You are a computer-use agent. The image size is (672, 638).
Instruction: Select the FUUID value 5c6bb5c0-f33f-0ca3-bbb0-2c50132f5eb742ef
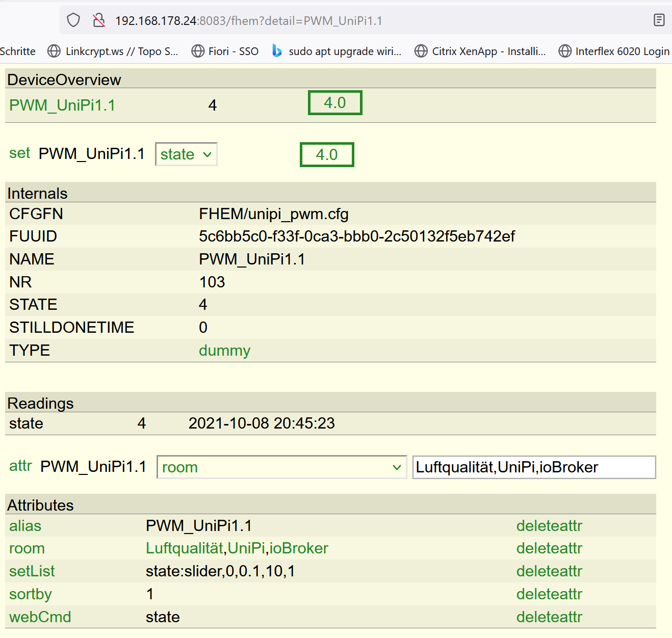point(357,236)
